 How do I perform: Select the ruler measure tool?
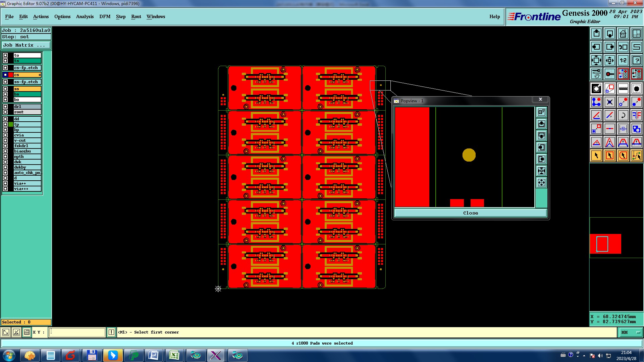[623, 88]
